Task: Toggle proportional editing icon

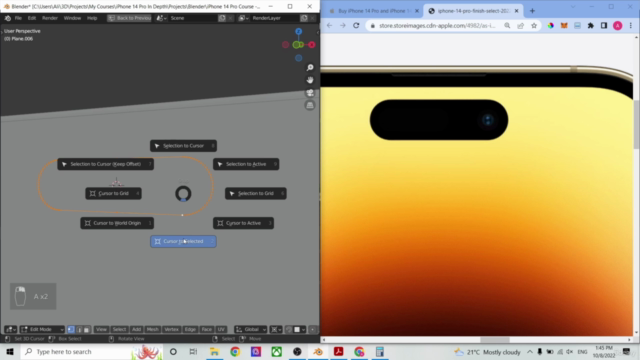Action: [x=313, y=329]
